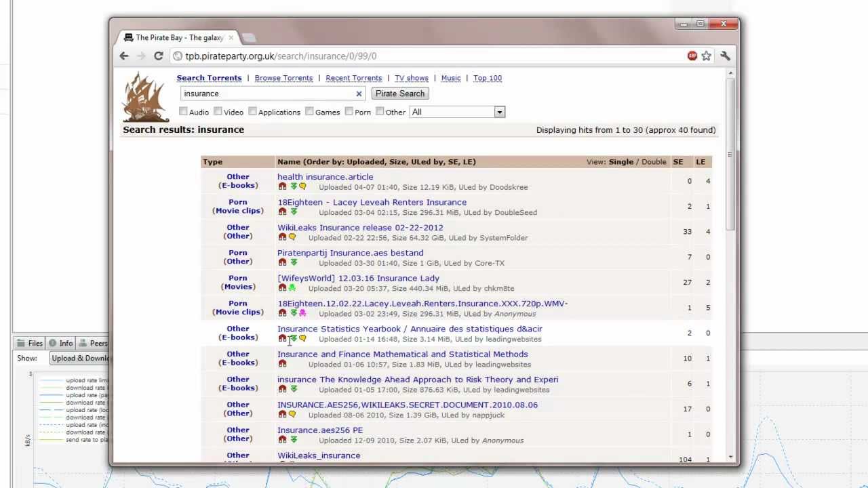Switch results view to Double
868x488 pixels.
(654, 162)
